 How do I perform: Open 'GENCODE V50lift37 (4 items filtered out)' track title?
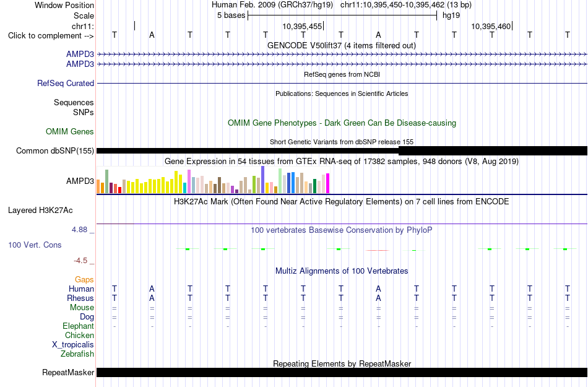[x=341, y=45]
